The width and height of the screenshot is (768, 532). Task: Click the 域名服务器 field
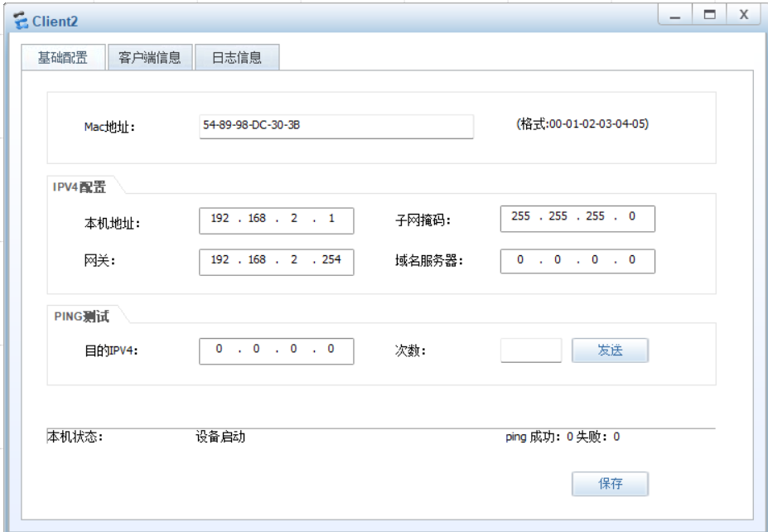(577, 260)
